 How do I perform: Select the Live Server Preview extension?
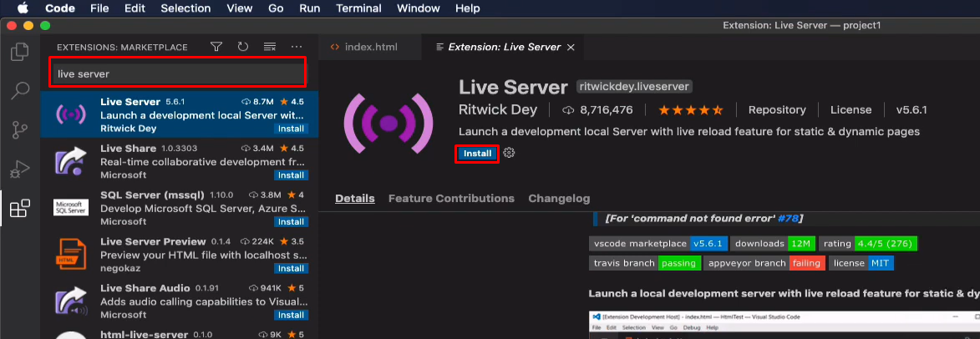[180, 255]
